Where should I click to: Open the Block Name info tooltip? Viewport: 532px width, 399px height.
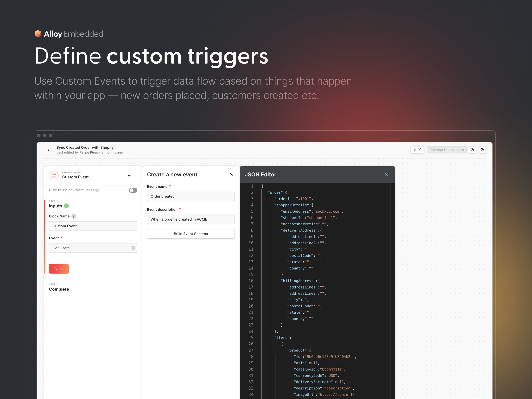point(74,216)
